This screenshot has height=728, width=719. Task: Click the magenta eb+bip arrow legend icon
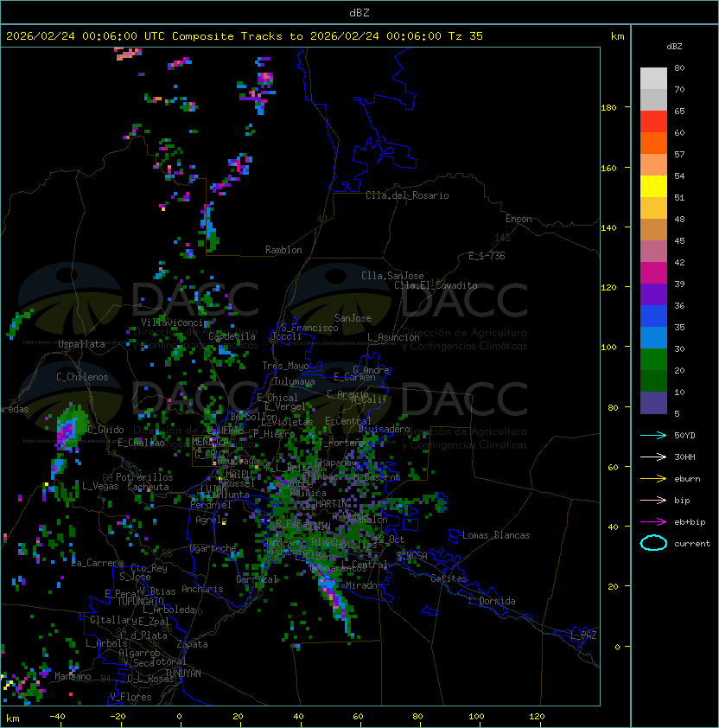click(653, 522)
